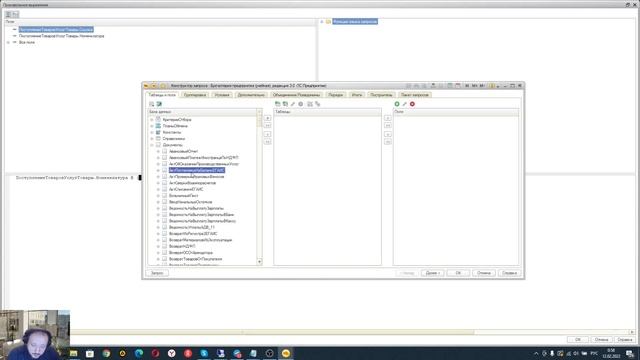Click Отмена in the background expression window
This screenshot has width=640, height=360.
click(x=601, y=340)
